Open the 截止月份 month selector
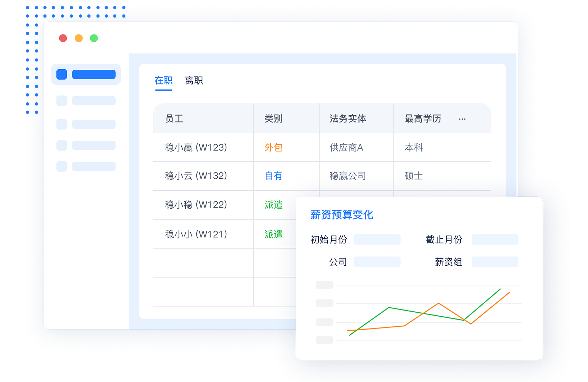The width and height of the screenshot is (588, 382). tap(495, 239)
